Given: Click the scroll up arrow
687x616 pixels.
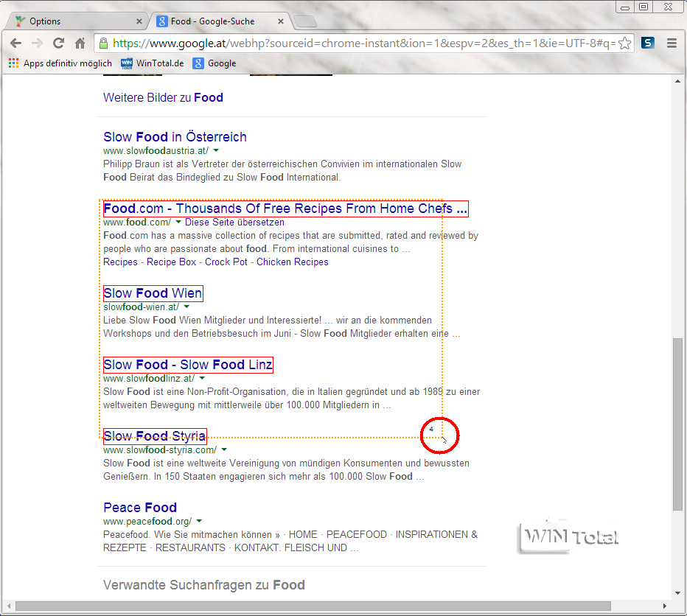Looking at the screenshot, I should point(678,82).
